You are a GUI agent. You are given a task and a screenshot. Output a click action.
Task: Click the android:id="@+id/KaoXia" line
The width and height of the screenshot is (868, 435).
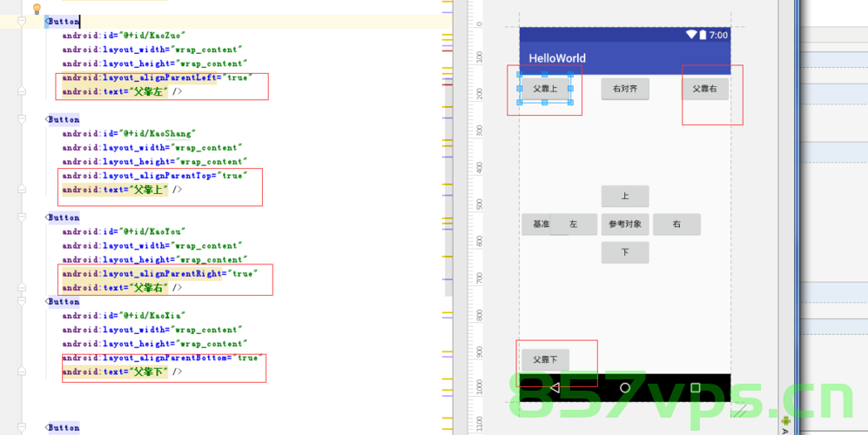click(x=124, y=316)
